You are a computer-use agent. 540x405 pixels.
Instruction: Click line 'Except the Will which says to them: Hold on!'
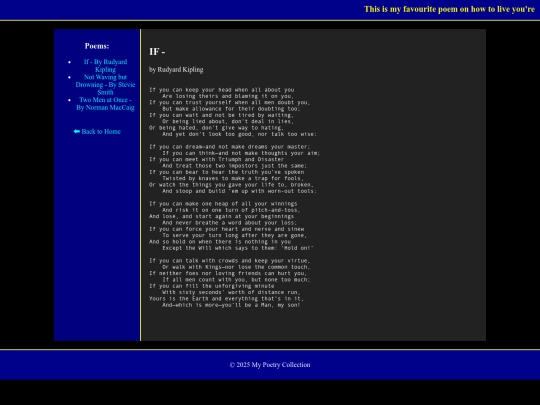[x=238, y=248]
